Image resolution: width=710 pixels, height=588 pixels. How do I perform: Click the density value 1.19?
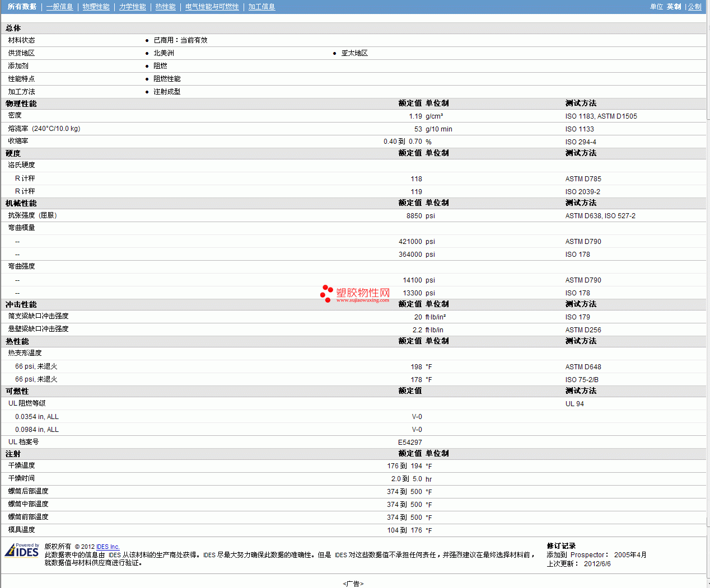pos(415,116)
